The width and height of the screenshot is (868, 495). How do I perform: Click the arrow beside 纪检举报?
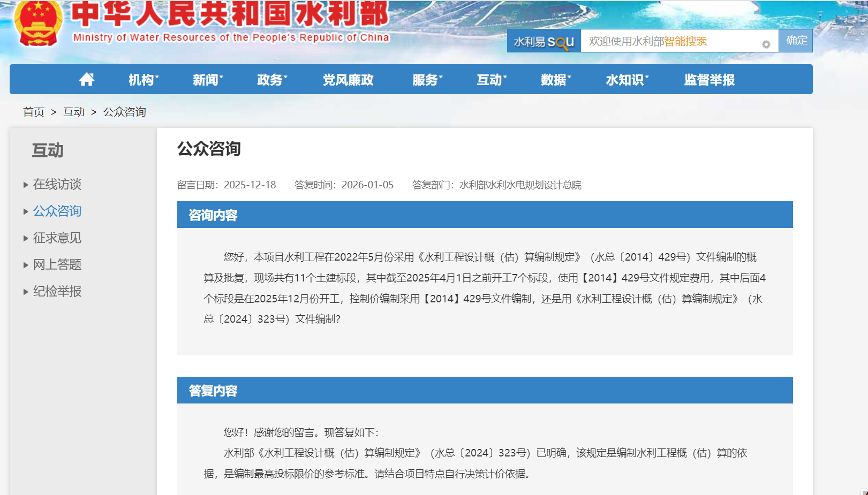(x=26, y=292)
